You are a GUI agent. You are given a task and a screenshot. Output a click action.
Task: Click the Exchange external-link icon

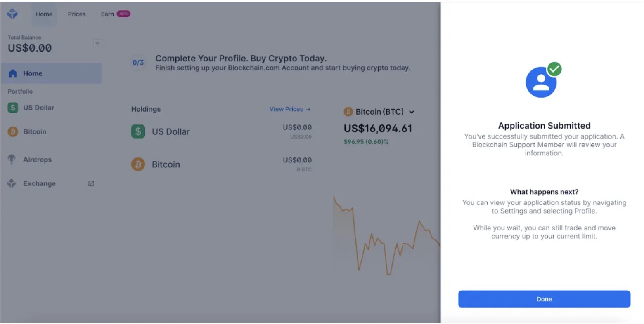91,183
